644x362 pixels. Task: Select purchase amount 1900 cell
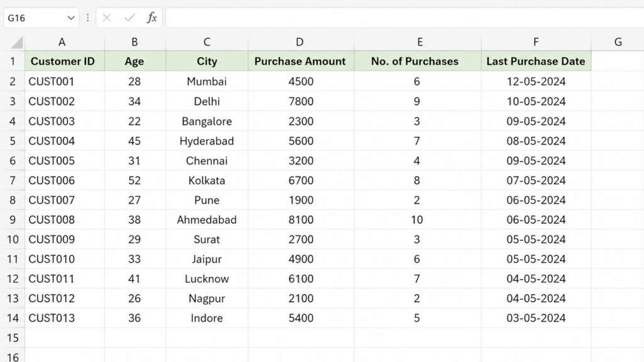click(x=301, y=200)
